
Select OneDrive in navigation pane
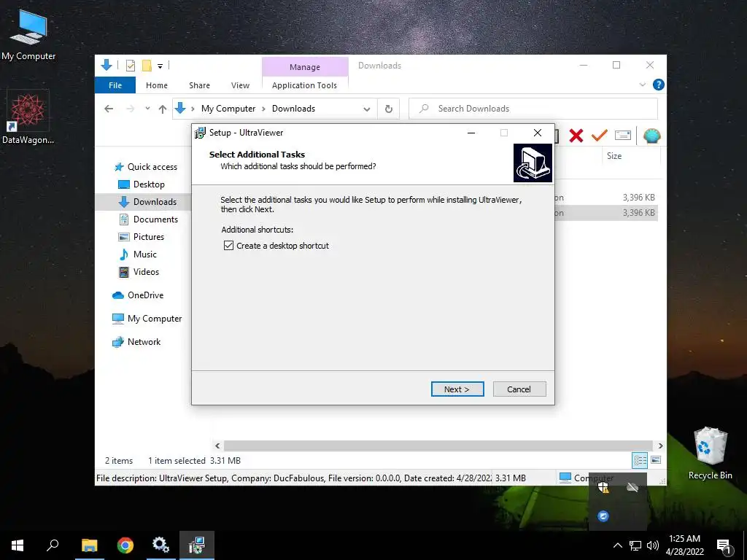[138, 295]
